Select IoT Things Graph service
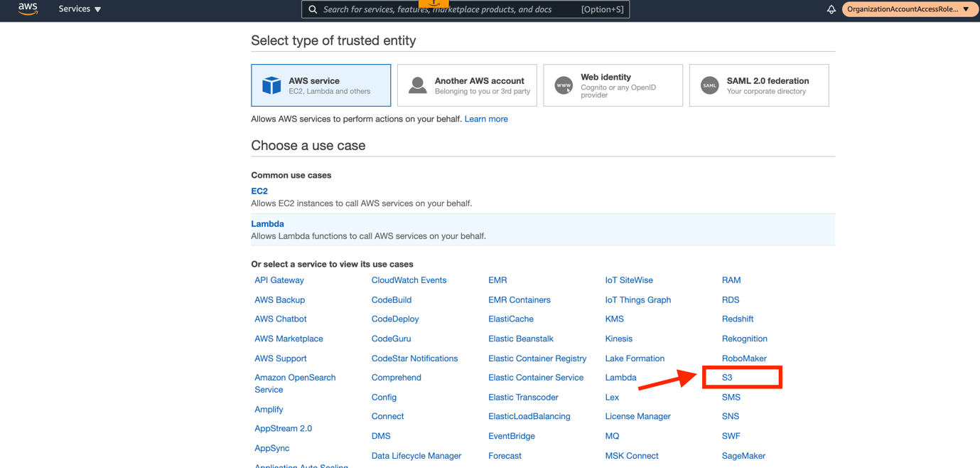The width and height of the screenshot is (980, 468). tap(638, 300)
